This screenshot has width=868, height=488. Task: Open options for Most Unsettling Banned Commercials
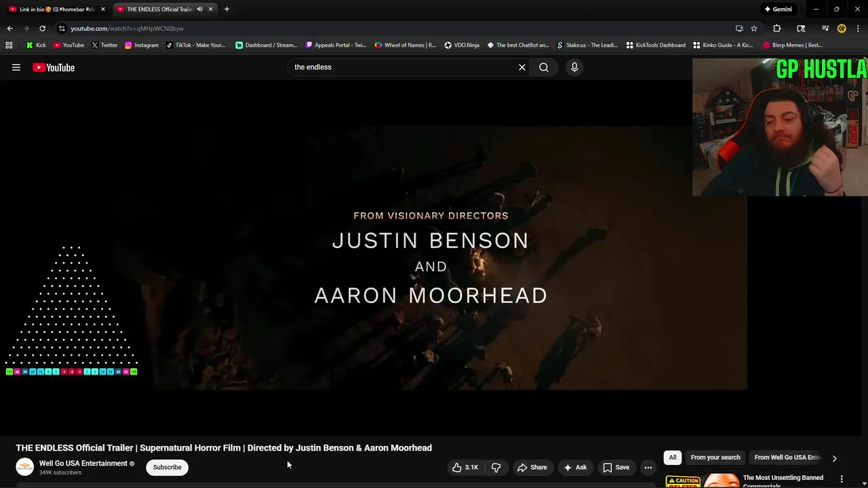click(842, 479)
